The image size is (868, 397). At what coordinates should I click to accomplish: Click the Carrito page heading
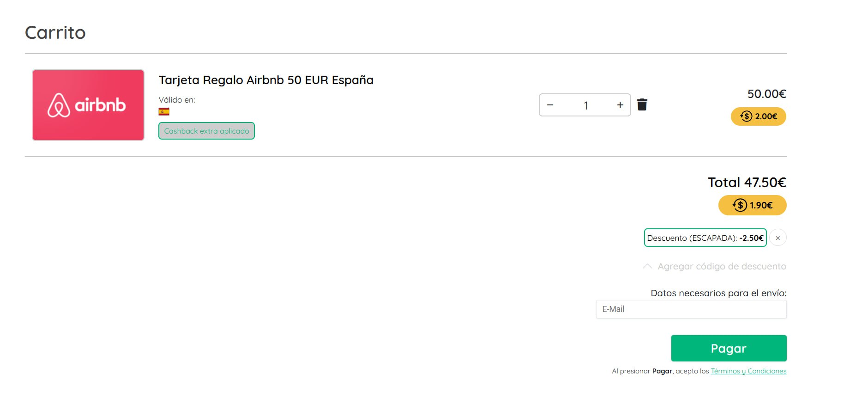[55, 33]
